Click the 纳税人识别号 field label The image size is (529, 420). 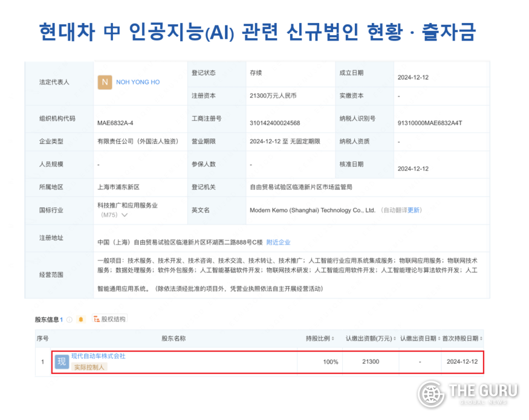358,118
